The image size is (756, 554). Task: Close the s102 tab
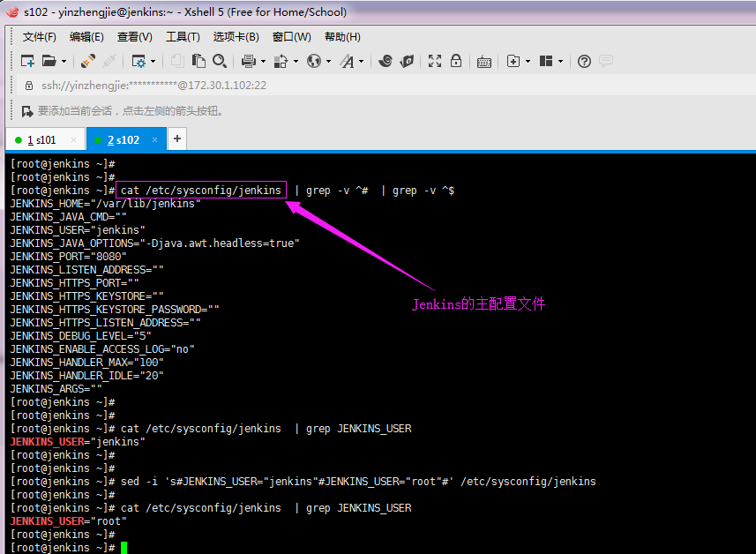click(x=154, y=140)
